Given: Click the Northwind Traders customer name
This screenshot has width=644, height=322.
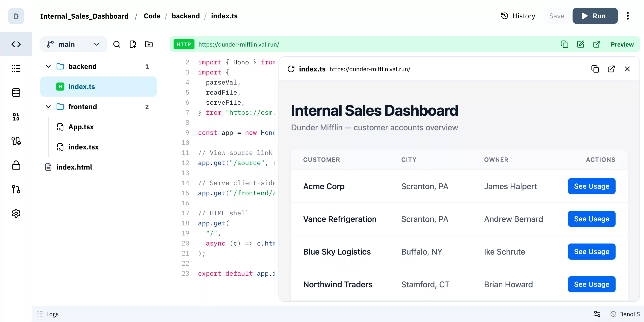Looking at the screenshot, I should [338, 284].
